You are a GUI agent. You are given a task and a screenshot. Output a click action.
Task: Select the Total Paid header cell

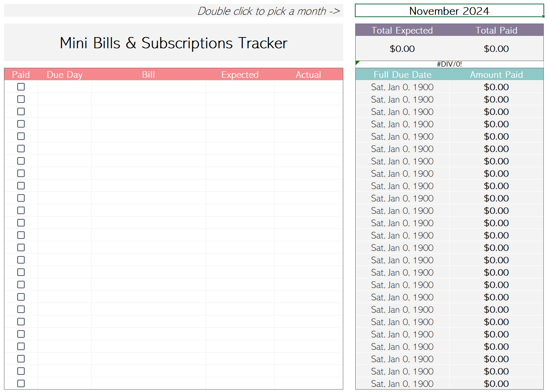coord(496,30)
